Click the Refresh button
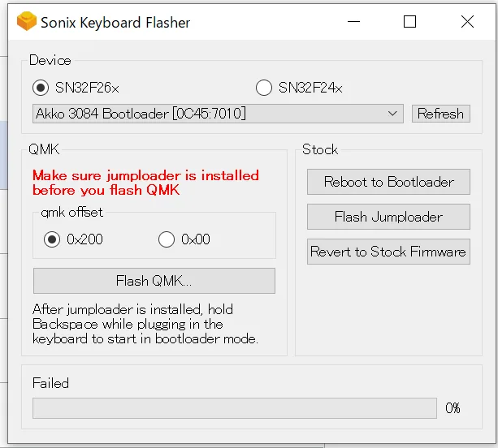498x448 pixels. coord(441,114)
